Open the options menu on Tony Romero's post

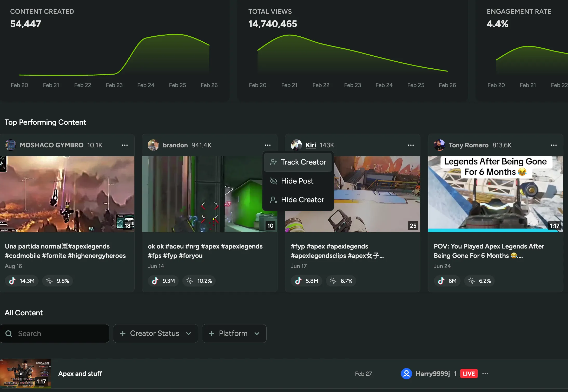pos(554,145)
